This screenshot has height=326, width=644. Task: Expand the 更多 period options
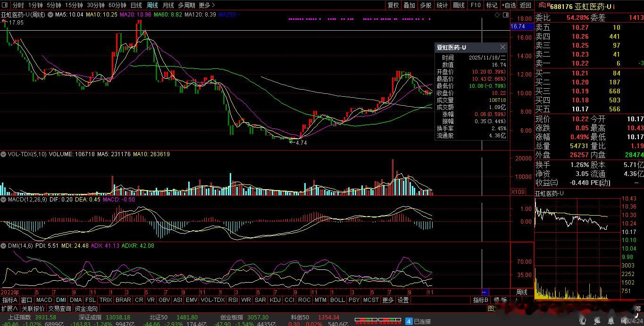[207, 5]
